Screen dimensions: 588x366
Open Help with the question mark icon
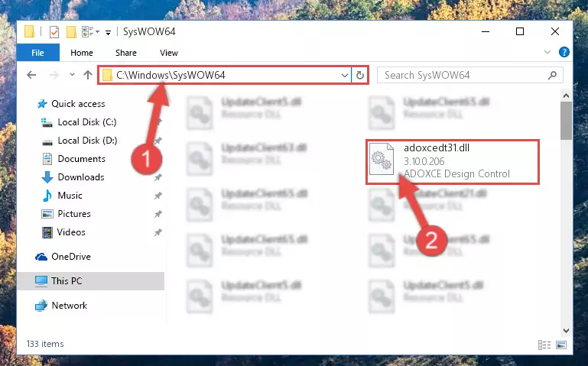point(564,52)
